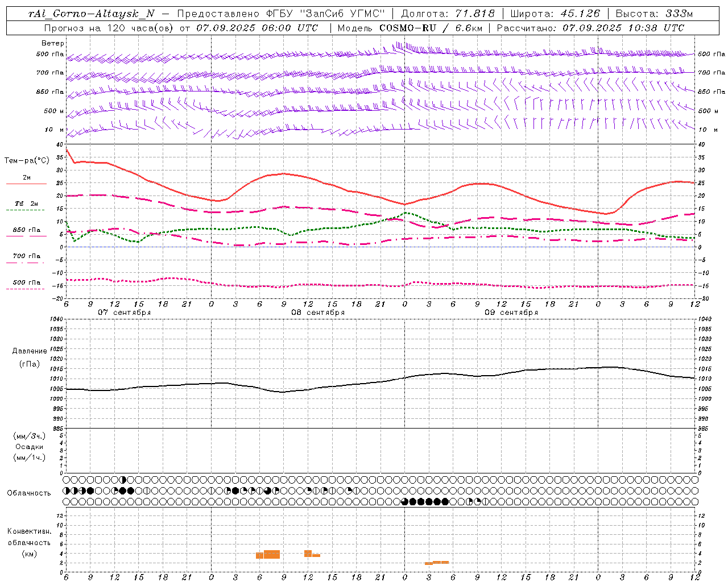This screenshot has height=582, width=728.
Task: Click the Рассчитано: 07.09.2025 10:38 UTC text
Action: click(x=590, y=28)
